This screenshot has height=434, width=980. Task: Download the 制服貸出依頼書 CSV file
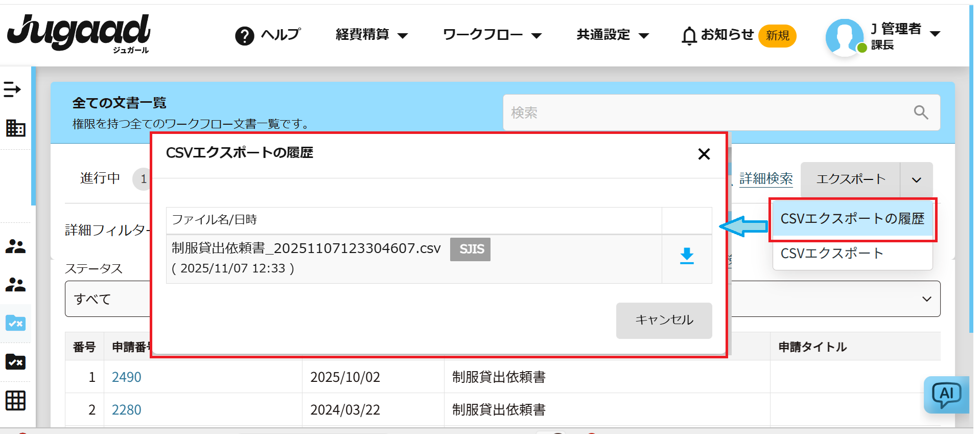687,256
